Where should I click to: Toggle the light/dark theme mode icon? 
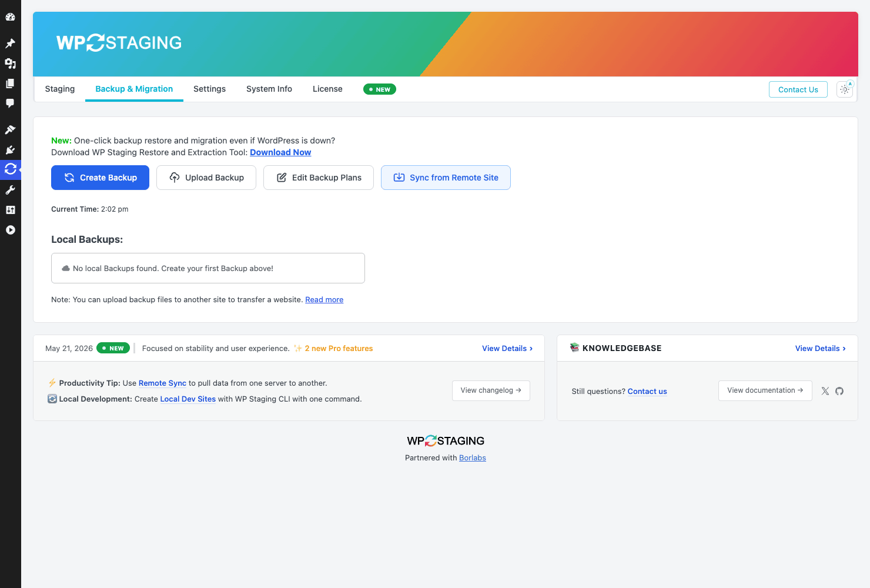pos(845,89)
